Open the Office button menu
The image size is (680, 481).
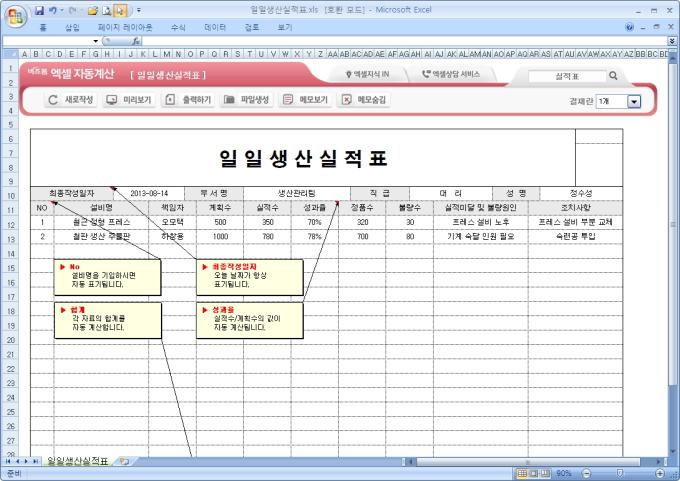click(16, 16)
